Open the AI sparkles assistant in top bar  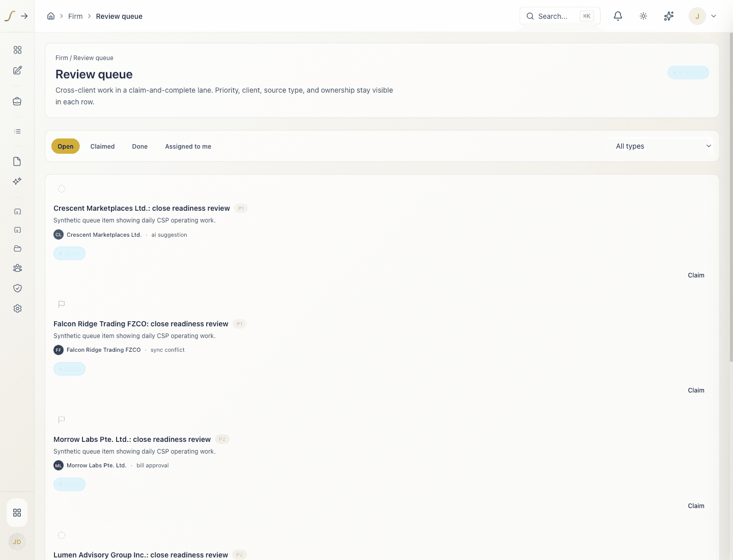669,16
